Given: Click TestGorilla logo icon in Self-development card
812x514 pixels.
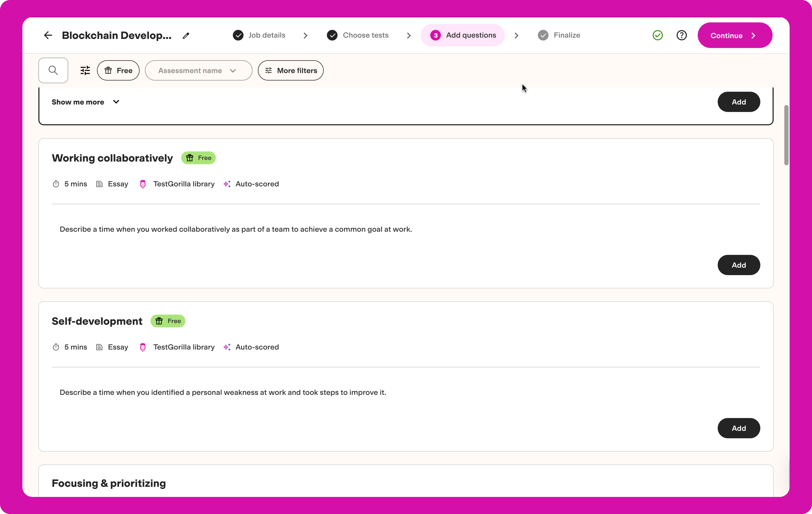Looking at the screenshot, I should coord(143,347).
